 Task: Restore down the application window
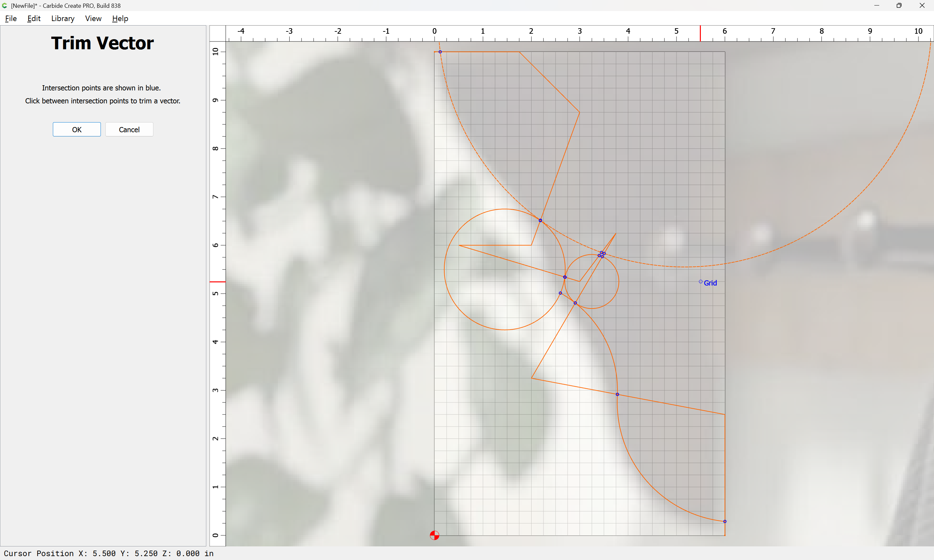pyautogui.click(x=899, y=6)
